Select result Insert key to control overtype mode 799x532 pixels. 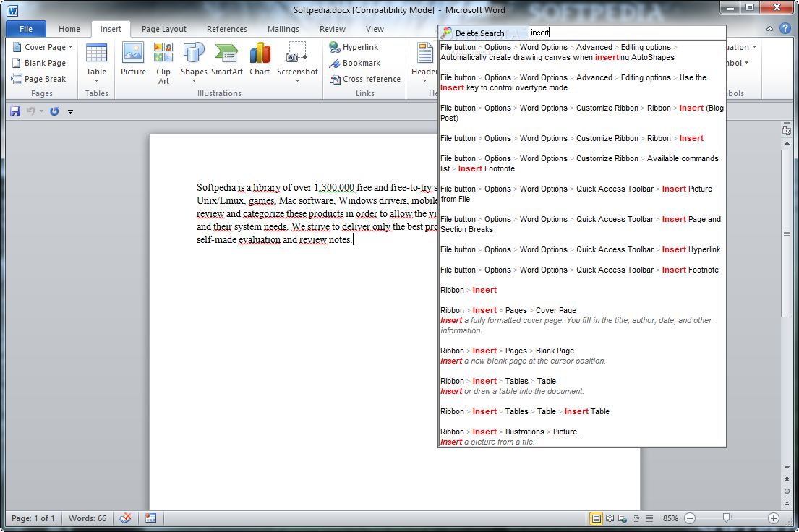[582, 82]
